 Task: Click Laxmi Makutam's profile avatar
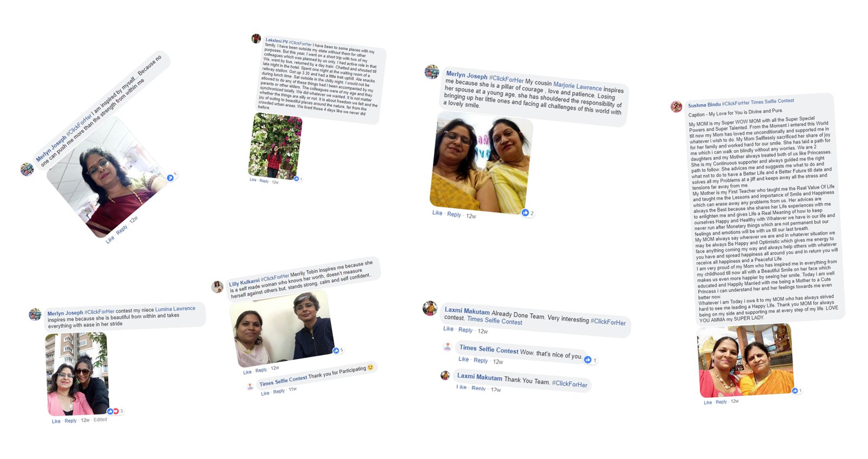[x=430, y=308]
